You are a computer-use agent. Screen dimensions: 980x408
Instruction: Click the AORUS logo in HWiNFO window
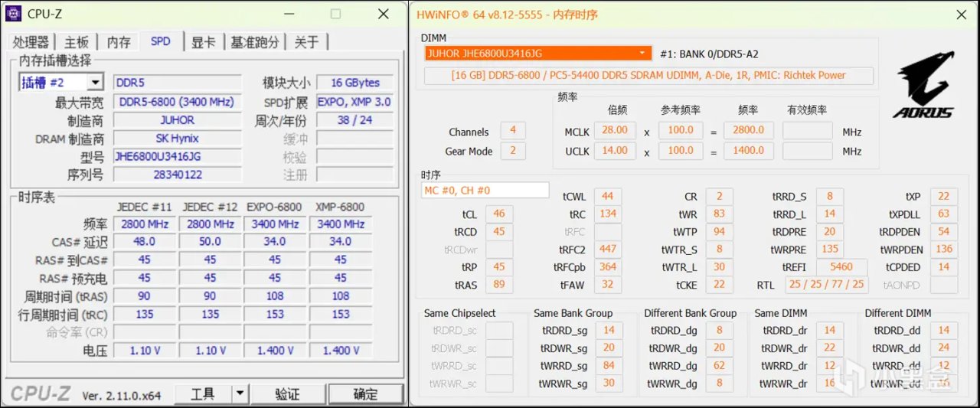(x=923, y=85)
